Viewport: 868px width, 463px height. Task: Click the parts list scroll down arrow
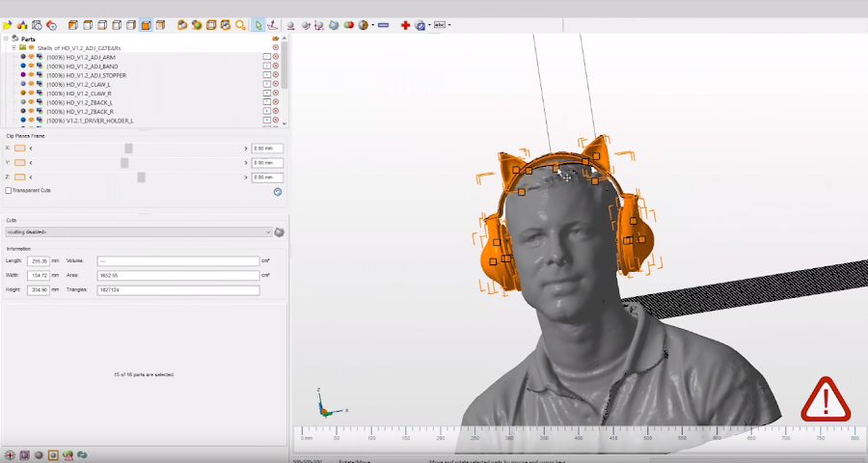(285, 123)
